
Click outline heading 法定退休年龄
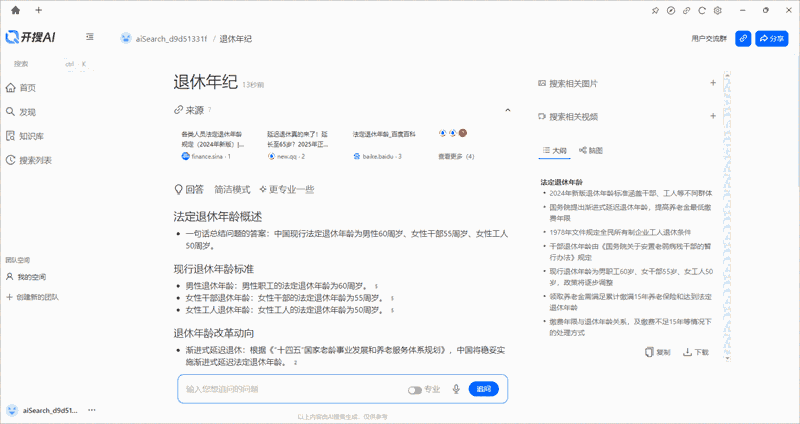pos(562,182)
